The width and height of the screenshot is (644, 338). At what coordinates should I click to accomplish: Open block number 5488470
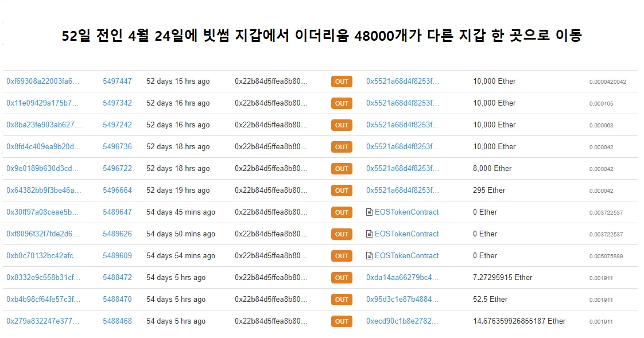117,299
